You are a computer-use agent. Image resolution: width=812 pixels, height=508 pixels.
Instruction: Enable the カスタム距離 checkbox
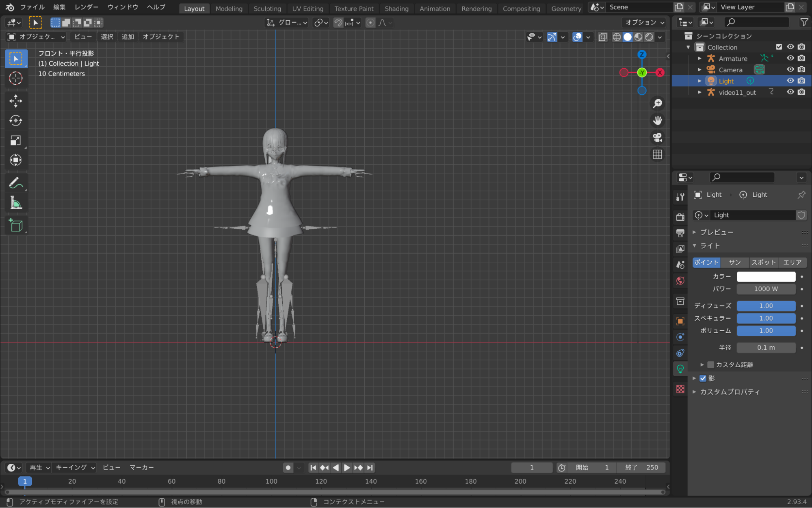coord(710,365)
